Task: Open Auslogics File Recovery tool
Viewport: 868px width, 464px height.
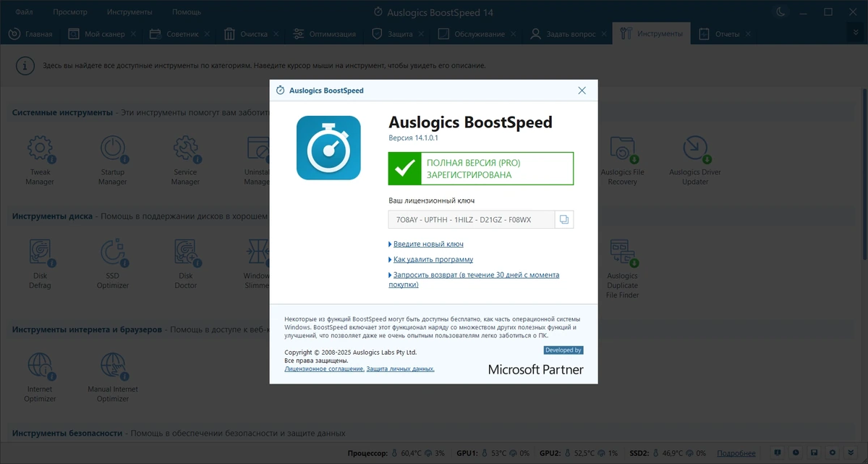Action: 622,161
